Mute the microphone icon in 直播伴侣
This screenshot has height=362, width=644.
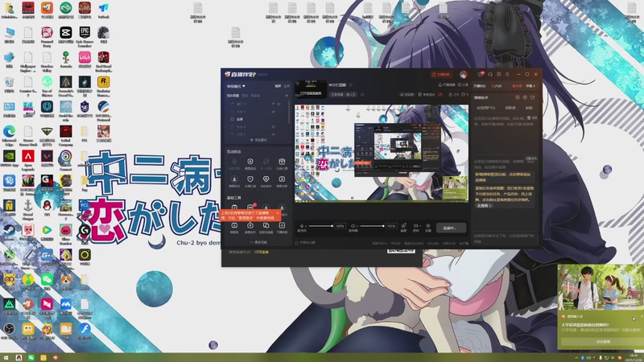302,226
